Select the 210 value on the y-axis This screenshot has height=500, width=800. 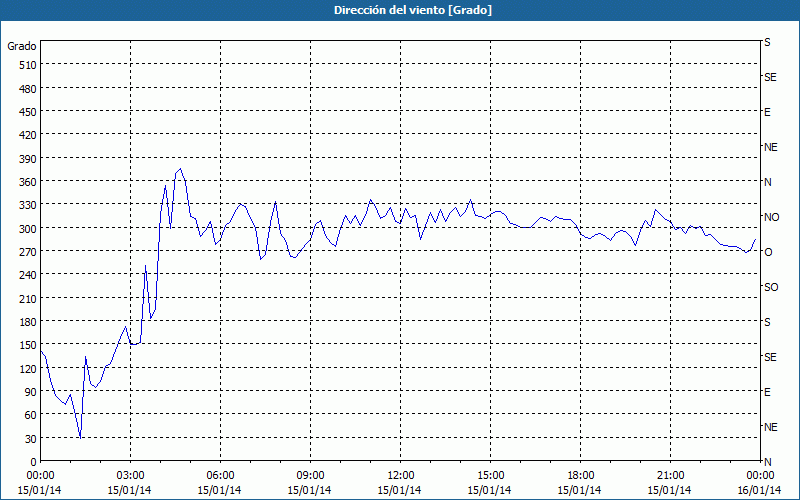tap(28, 298)
